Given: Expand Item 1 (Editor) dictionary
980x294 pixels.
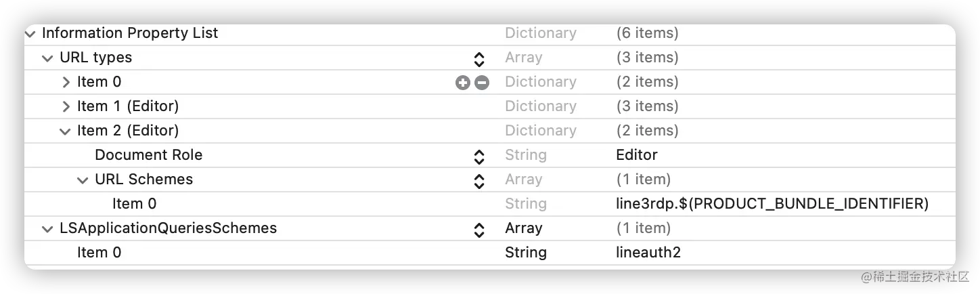Looking at the screenshot, I should point(66,107).
